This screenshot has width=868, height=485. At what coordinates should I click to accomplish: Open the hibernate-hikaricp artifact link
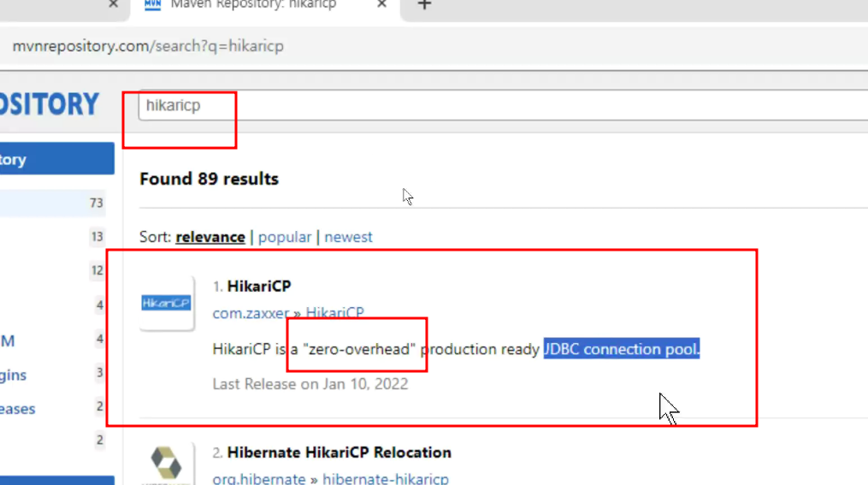[x=386, y=479]
